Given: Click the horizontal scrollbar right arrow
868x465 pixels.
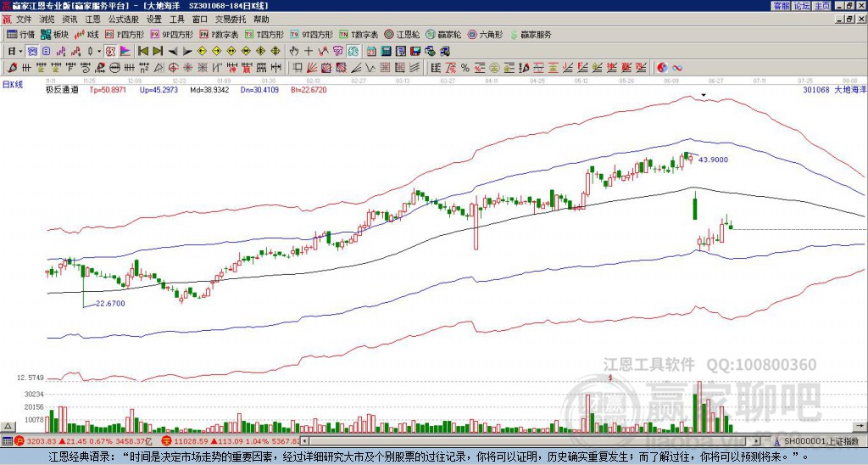Looking at the screenshot, I should (755, 441).
